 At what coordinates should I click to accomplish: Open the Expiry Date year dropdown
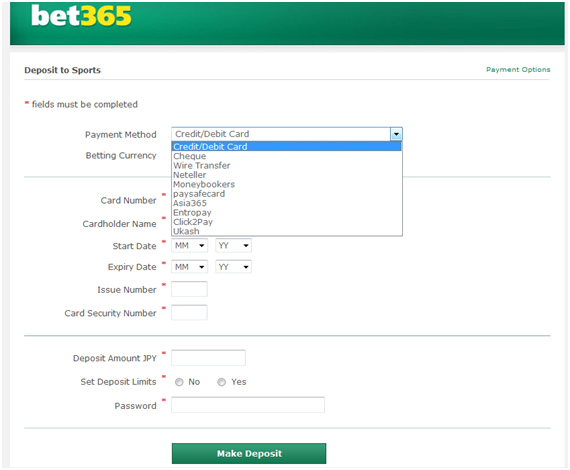(x=233, y=267)
